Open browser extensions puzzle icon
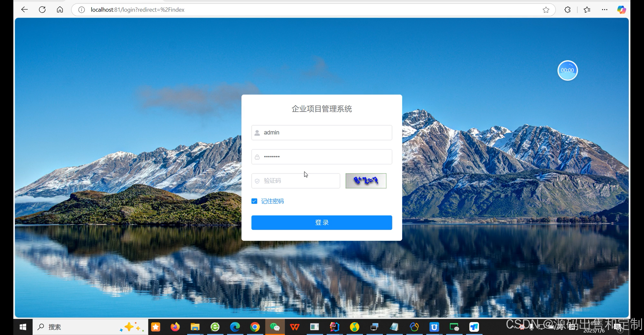The width and height of the screenshot is (644, 335). click(567, 10)
